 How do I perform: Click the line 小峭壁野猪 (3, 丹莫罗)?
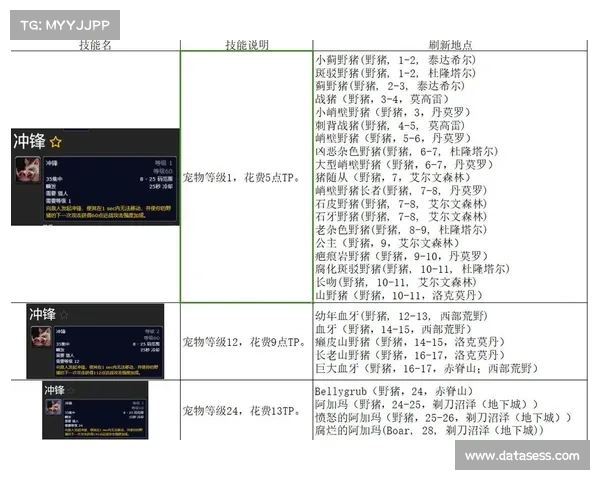(x=393, y=112)
